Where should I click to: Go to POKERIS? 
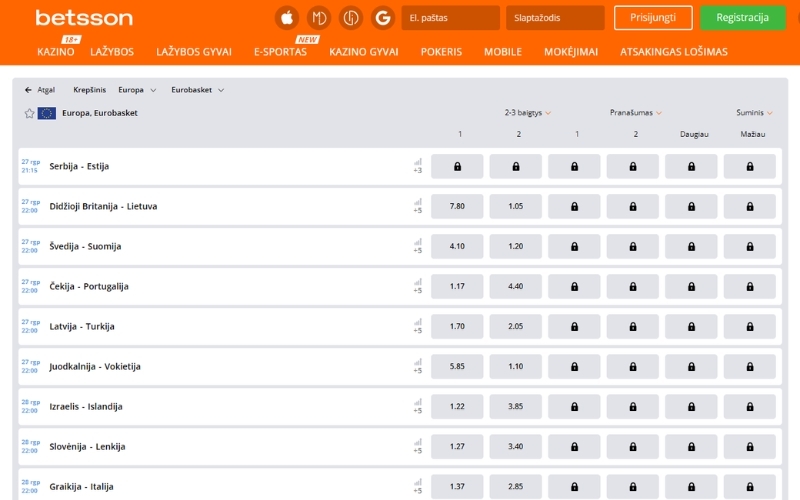(x=441, y=52)
